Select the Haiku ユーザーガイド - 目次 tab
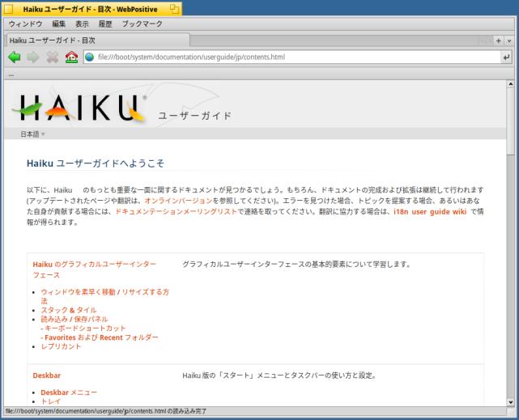Screen dimensions: 519x420 [98, 40]
